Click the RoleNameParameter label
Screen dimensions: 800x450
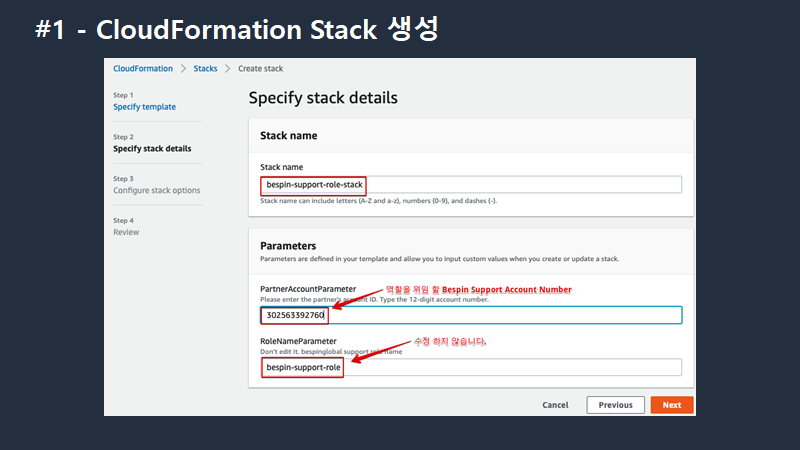click(x=298, y=341)
